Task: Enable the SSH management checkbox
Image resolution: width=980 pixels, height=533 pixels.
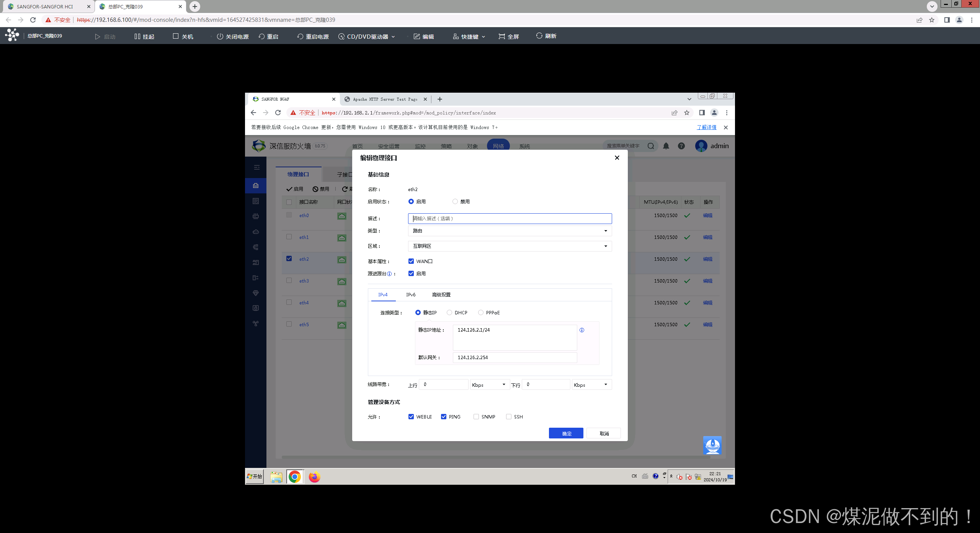Action: pos(509,417)
